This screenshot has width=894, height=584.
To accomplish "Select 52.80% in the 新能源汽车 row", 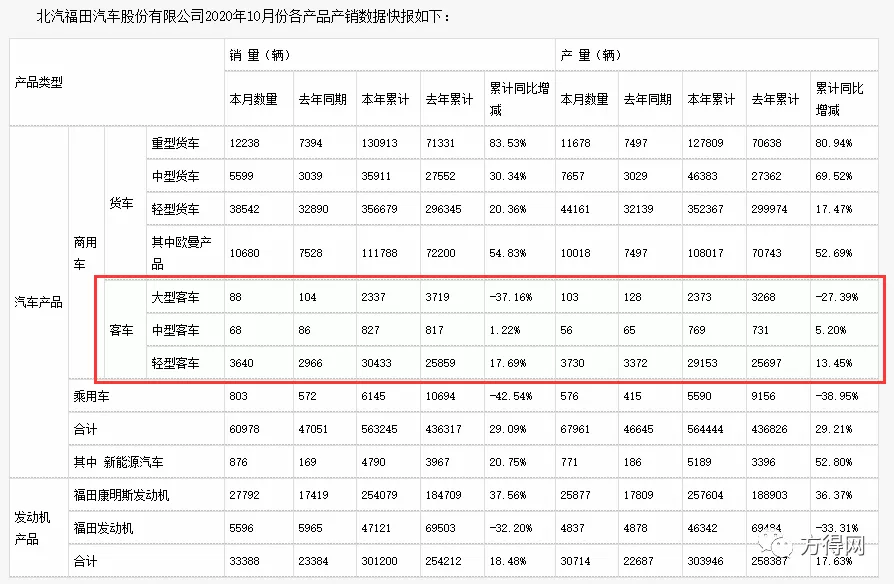I will (834, 462).
